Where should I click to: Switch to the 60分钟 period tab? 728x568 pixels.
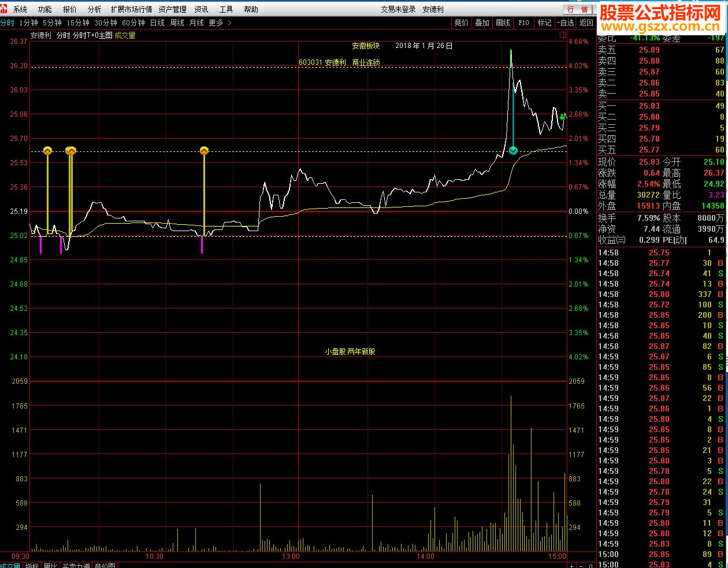pos(133,23)
